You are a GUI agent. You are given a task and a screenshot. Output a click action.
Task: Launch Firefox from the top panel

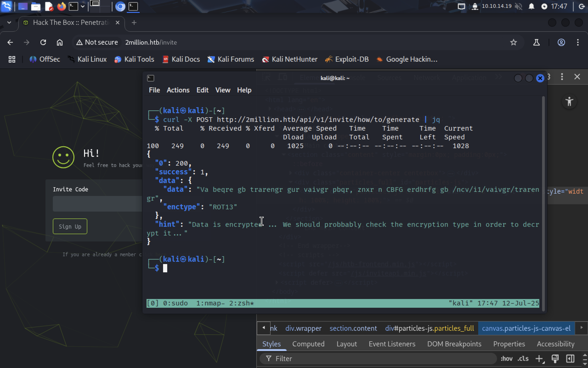[62, 6]
